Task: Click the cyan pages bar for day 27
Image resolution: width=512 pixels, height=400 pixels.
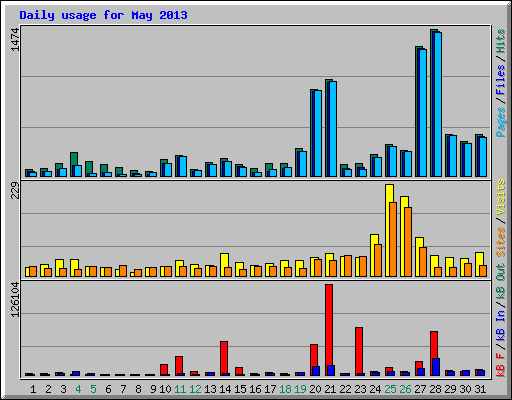Action: (423, 113)
